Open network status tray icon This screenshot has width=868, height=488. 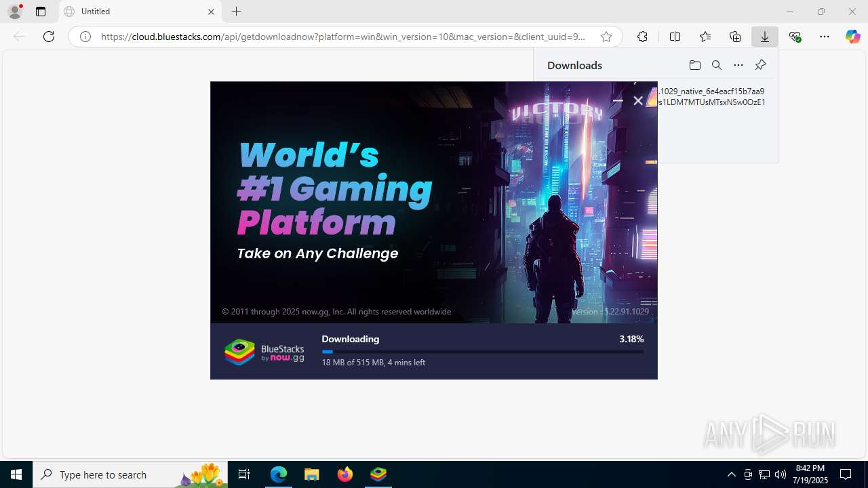point(764,474)
